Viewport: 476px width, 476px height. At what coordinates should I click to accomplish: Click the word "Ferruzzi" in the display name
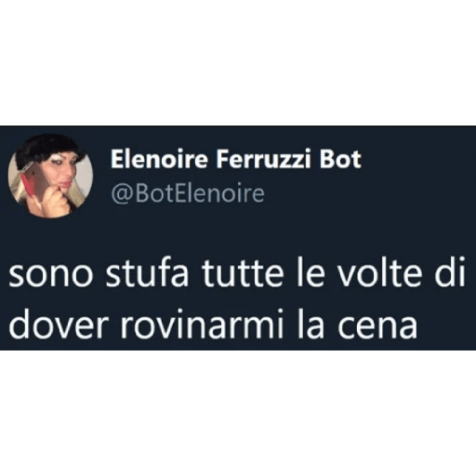pyautogui.click(x=263, y=159)
